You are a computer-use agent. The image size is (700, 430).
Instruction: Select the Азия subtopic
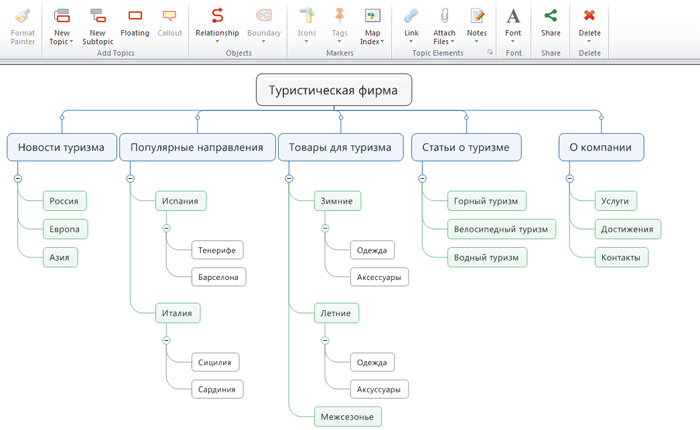pos(60,258)
